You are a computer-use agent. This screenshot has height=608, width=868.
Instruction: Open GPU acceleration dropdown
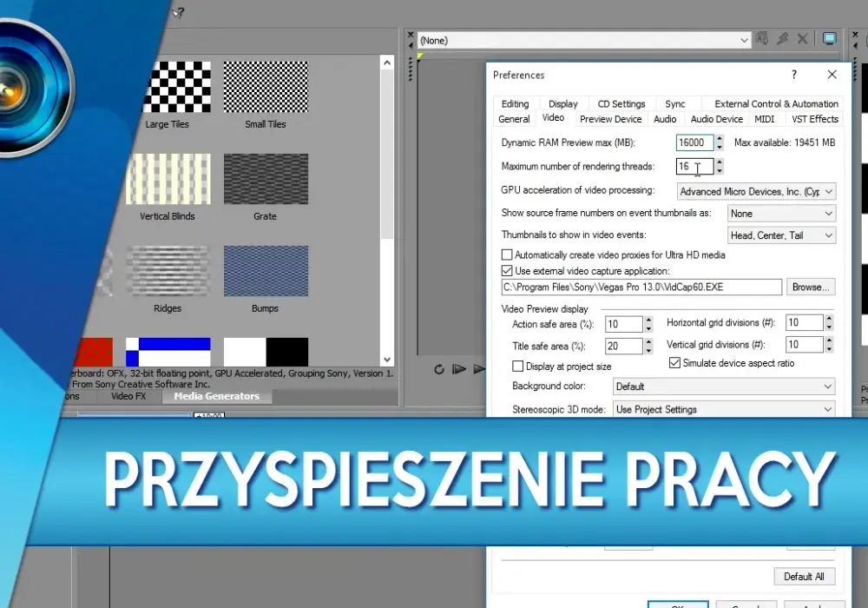click(x=756, y=192)
